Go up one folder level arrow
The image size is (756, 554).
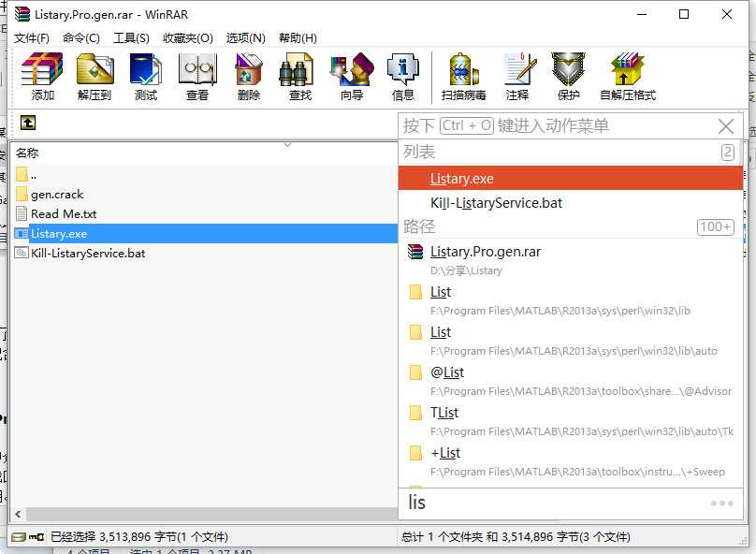coord(28,123)
